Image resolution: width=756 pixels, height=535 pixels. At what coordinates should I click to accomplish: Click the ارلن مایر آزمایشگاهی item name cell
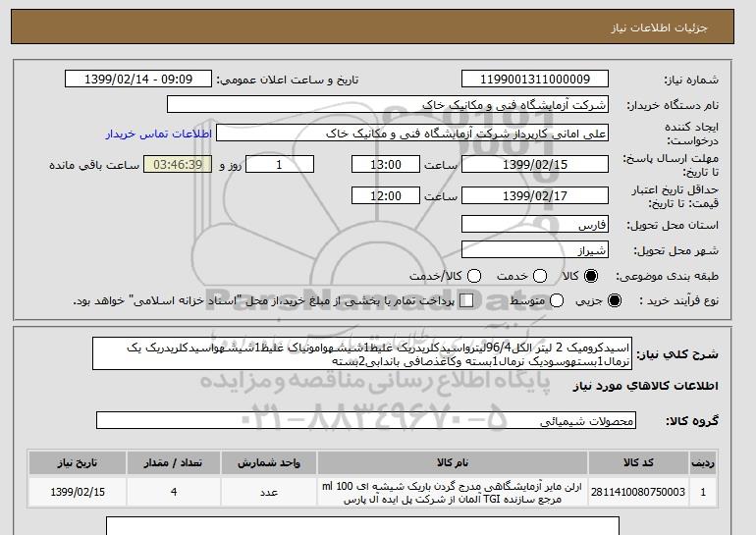pos(453,492)
